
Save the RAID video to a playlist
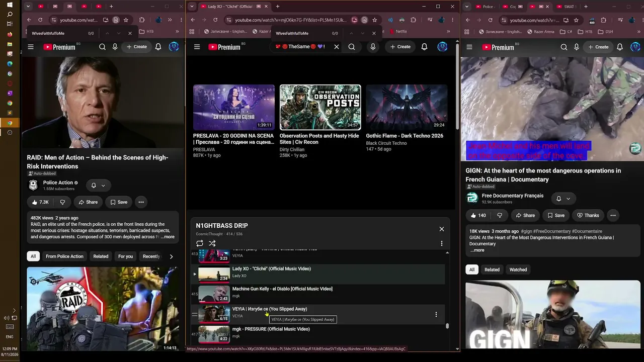click(119, 202)
